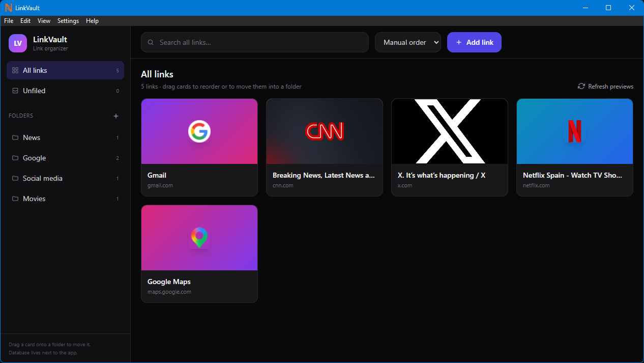The height and width of the screenshot is (363, 644).
Task: Minimize the LinkVault window
Action: (585, 8)
